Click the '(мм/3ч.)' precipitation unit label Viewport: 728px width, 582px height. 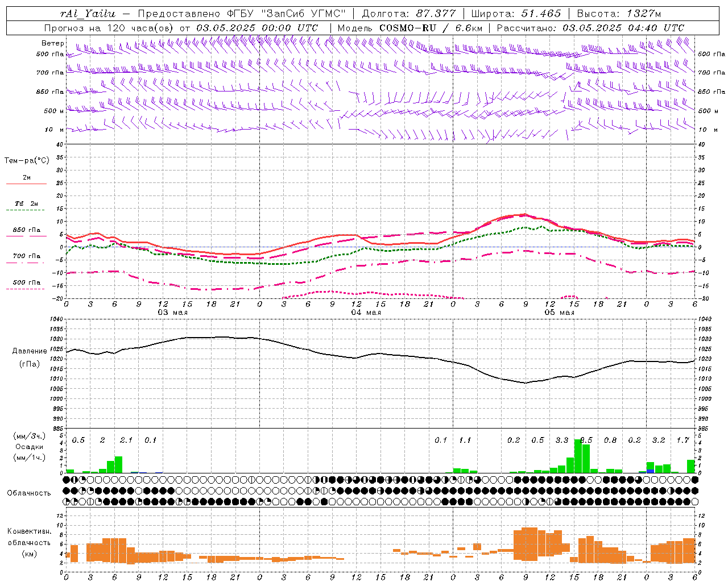[30, 436]
